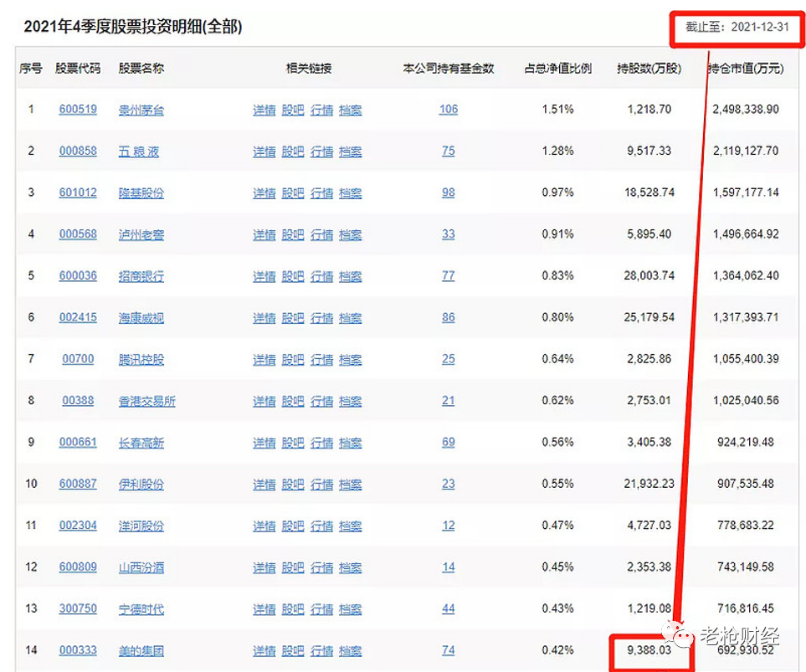Click fund count 23 link

coord(449,485)
